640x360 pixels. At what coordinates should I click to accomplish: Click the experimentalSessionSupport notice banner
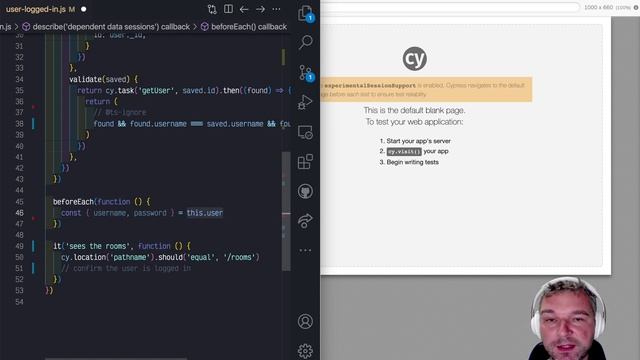(426, 89)
